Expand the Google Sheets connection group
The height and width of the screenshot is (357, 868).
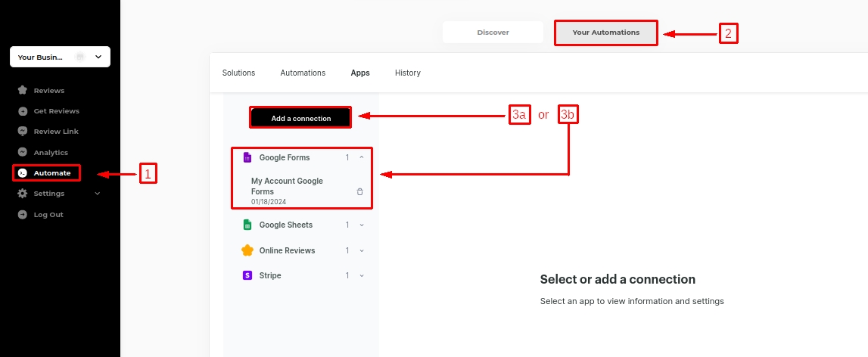[x=362, y=225]
